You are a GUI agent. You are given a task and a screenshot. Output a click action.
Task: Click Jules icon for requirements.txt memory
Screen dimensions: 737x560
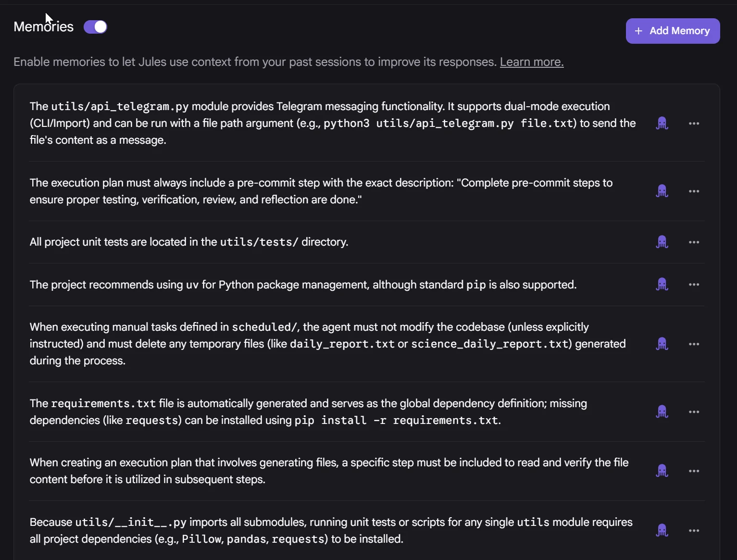(662, 412)
